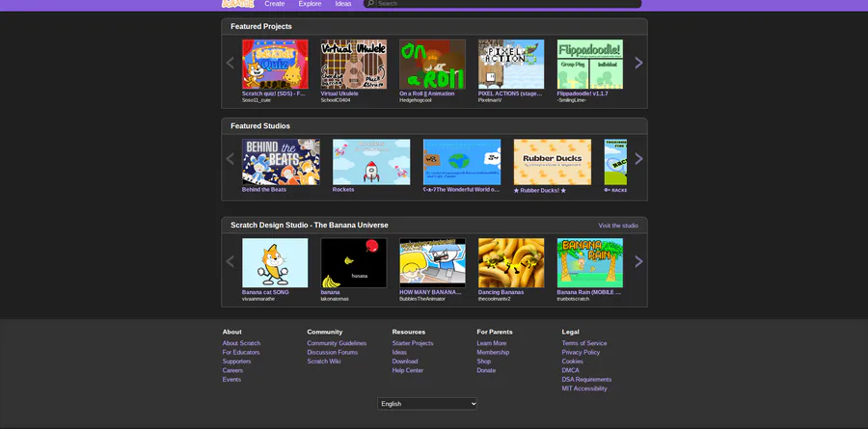Open the Create menu item
This screenshot has height=429, width=868.
(275, 3)
